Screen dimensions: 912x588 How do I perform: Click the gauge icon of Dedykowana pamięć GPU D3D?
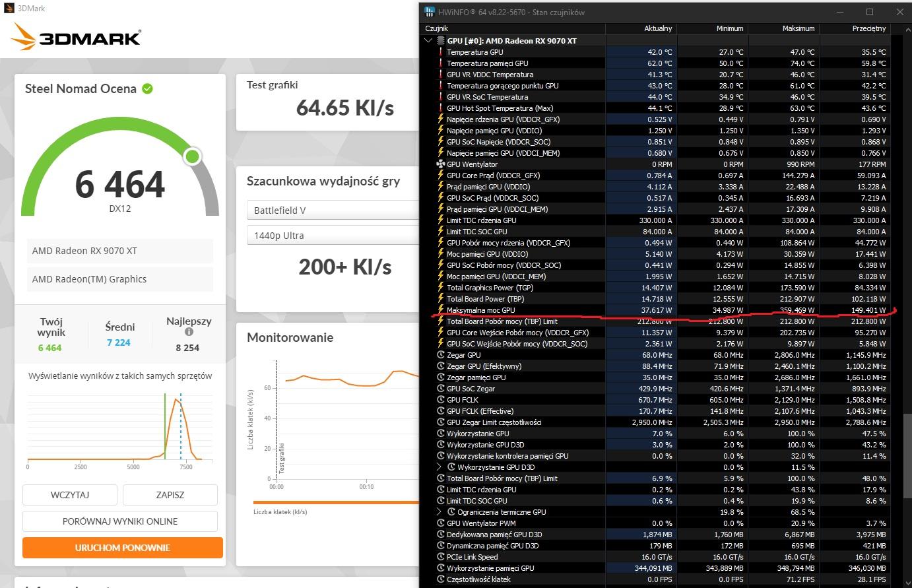point(441,535)
